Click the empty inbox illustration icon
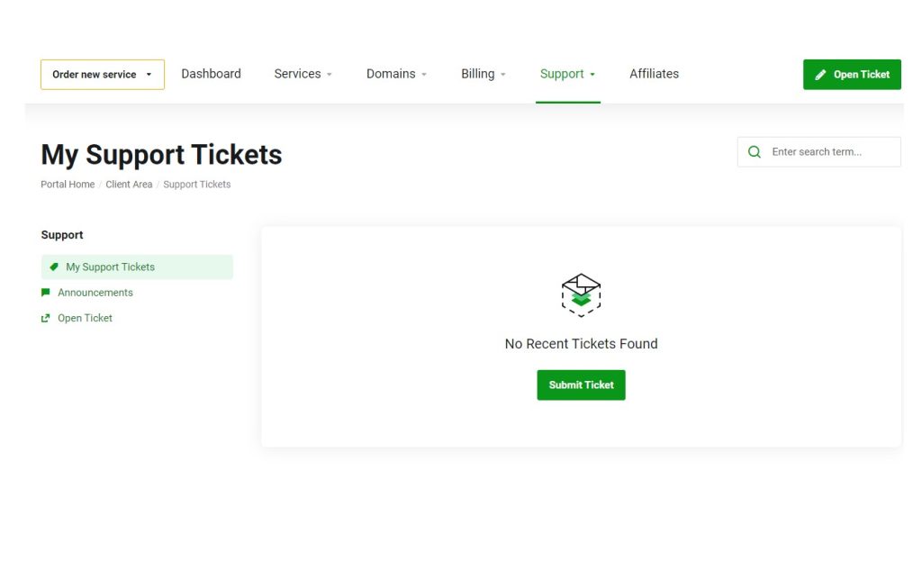The width and height of the screenshot is (922, 588). click(x=581, y=294)
